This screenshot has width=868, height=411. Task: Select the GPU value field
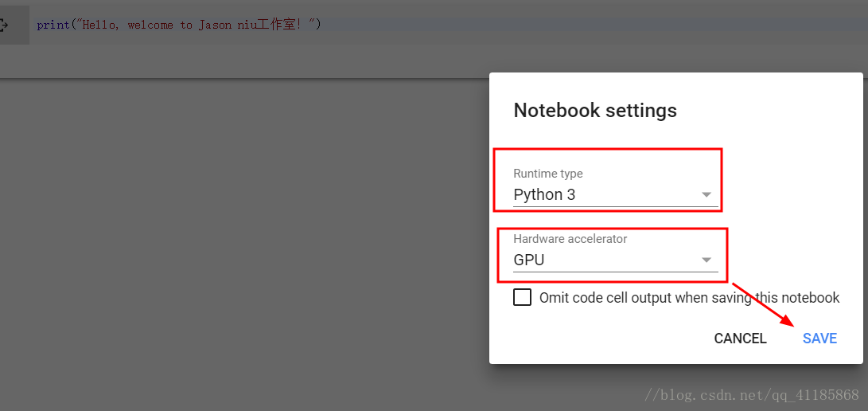(x=529, y=260)
